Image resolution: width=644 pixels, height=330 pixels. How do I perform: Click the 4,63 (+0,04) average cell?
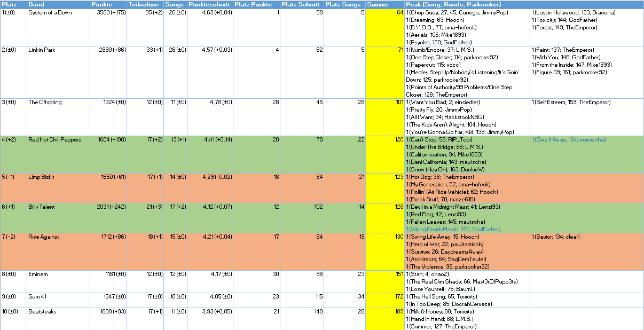tap(210, 27)
